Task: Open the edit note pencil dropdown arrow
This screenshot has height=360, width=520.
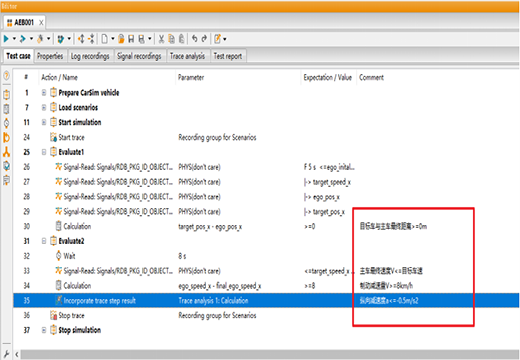Action: click(x=225, y=39)
